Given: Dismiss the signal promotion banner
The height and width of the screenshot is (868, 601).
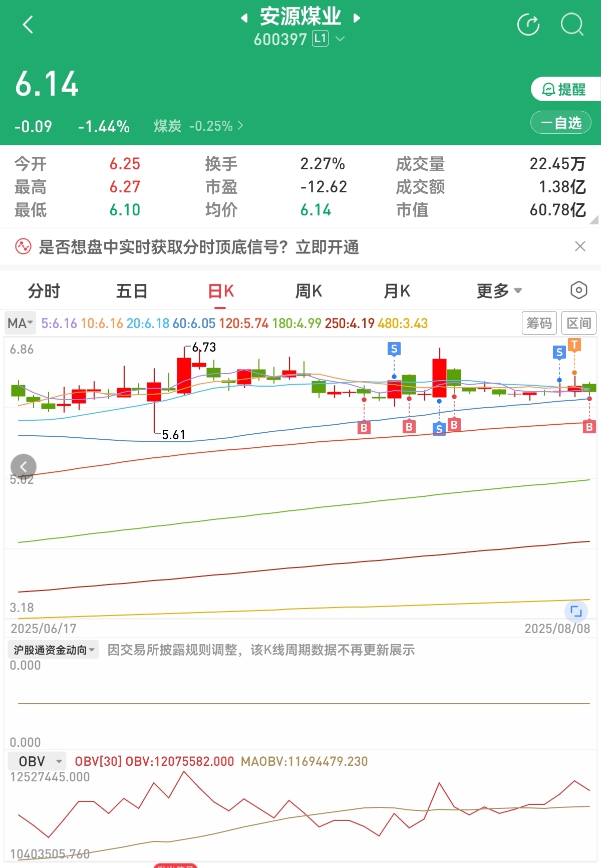Looking at the screenshot, I should pos(580,246).
